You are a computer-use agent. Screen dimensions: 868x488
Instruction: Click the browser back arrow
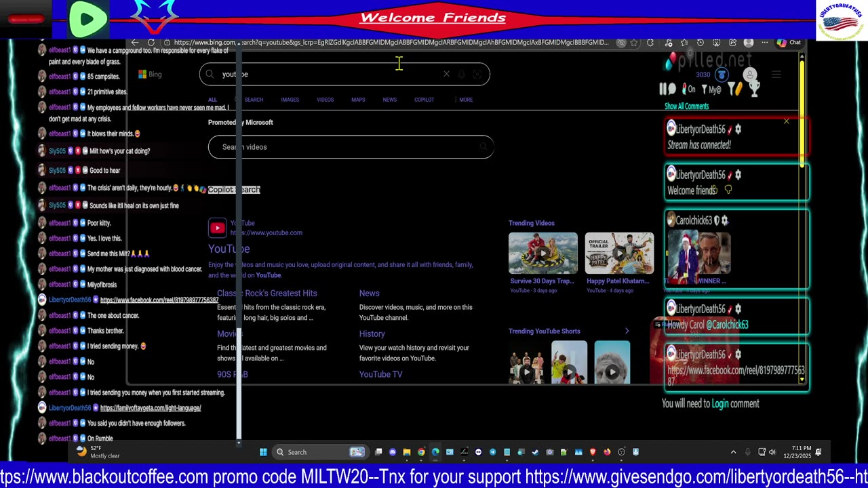(x=135, y=43)
